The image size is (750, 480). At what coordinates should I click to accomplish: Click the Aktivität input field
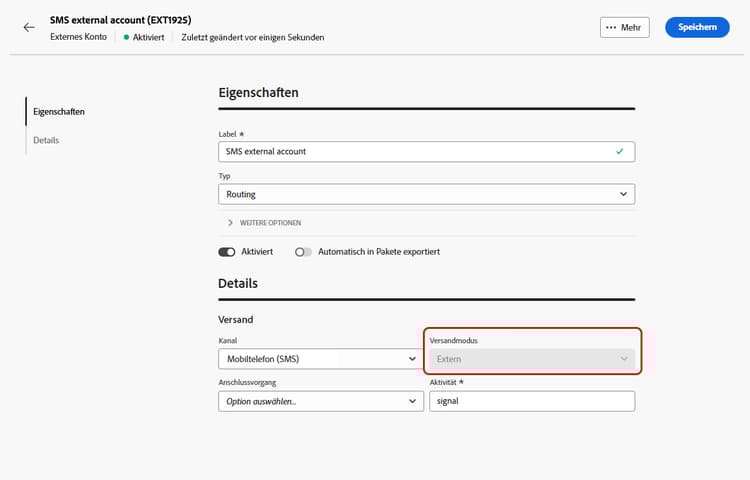coord(532,401)
